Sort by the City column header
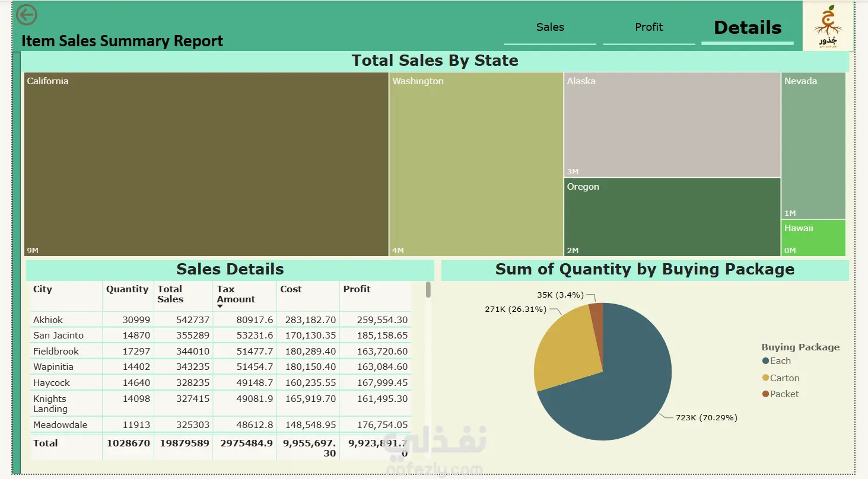Image resolution: width=868 pixels, height=479 pixels. 43,289
